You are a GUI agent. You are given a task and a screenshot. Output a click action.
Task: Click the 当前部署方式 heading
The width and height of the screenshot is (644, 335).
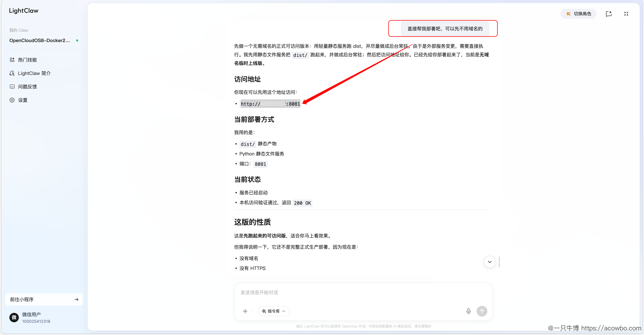point(254,120)
